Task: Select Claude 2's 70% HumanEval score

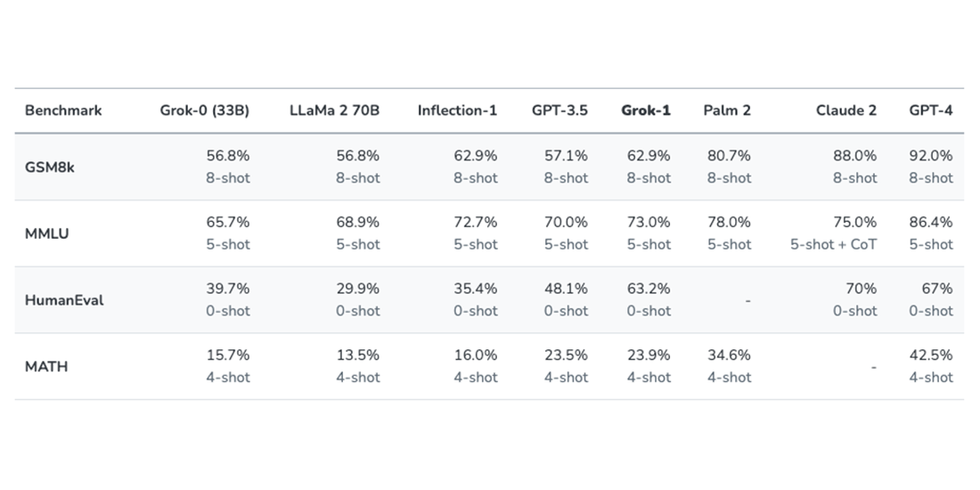Action: (861, 289)
